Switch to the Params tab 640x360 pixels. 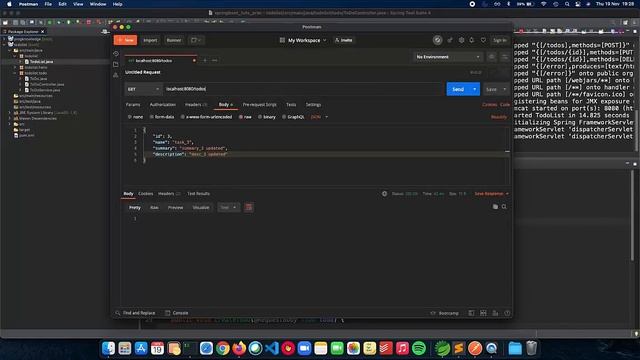pyautogui.click(x=133, y=105)
